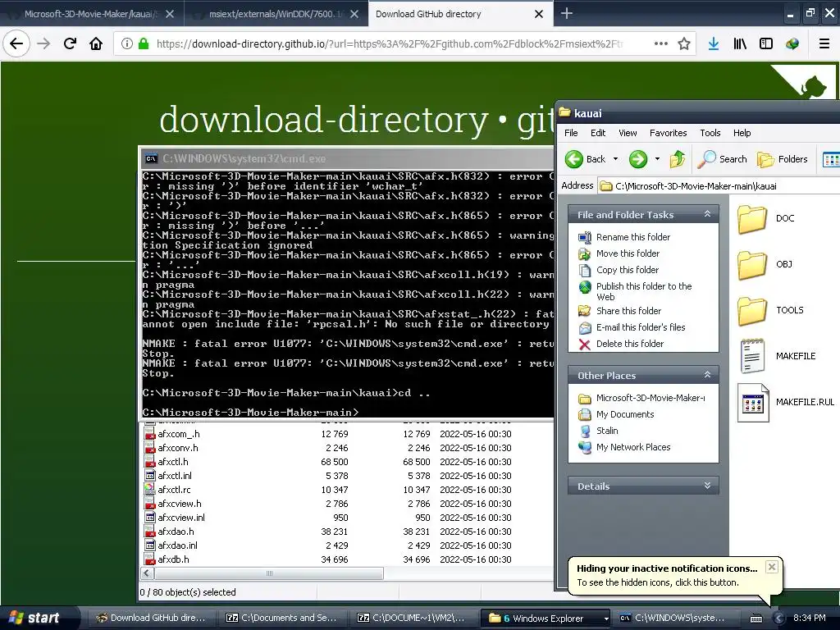Open My Network Places link
The width and height of the screenshot is (840, 630).
tap(633, 447)
